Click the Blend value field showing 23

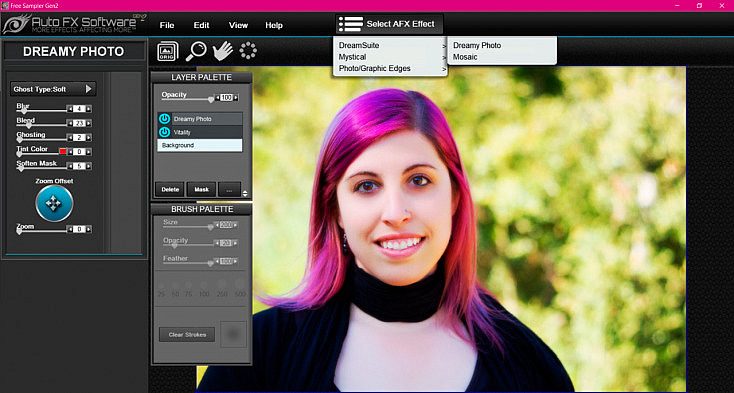pos(79,123)
